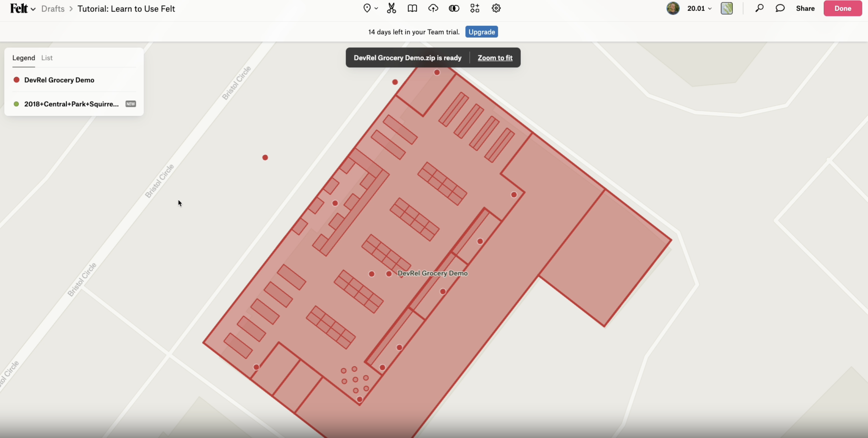The image size is (868, 438).
Task: Click the search magnifier icon
Action: point(759,8)
